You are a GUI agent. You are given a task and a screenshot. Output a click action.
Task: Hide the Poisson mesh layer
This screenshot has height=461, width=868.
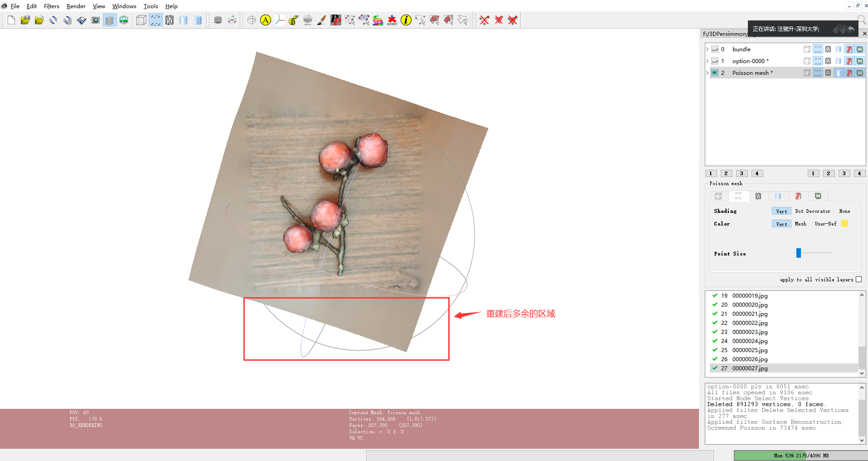pos(715,73)
